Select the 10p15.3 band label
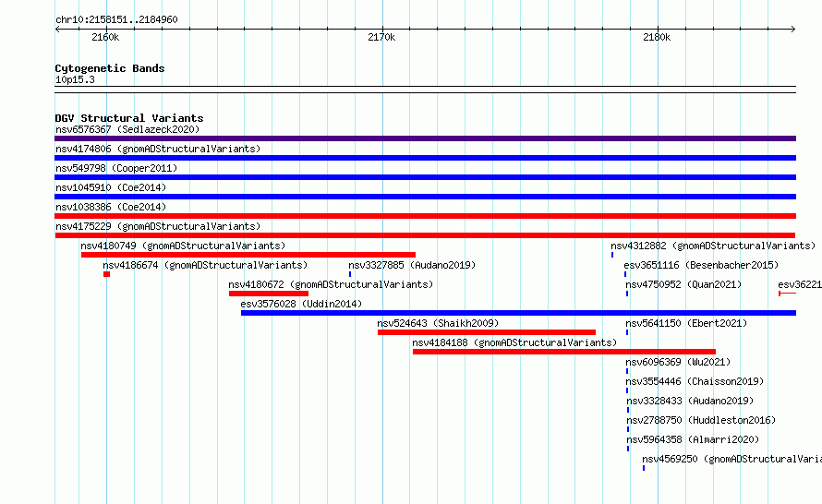 75,79
